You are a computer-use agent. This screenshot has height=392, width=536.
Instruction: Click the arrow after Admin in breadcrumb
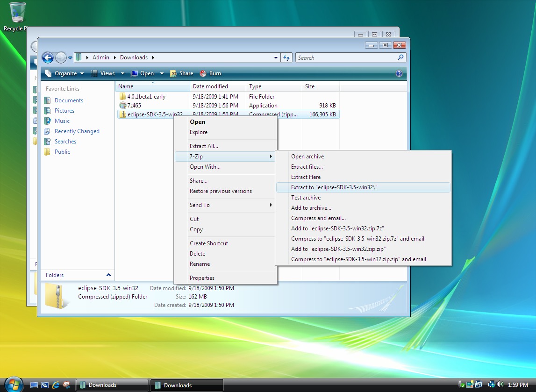[115, 58]
